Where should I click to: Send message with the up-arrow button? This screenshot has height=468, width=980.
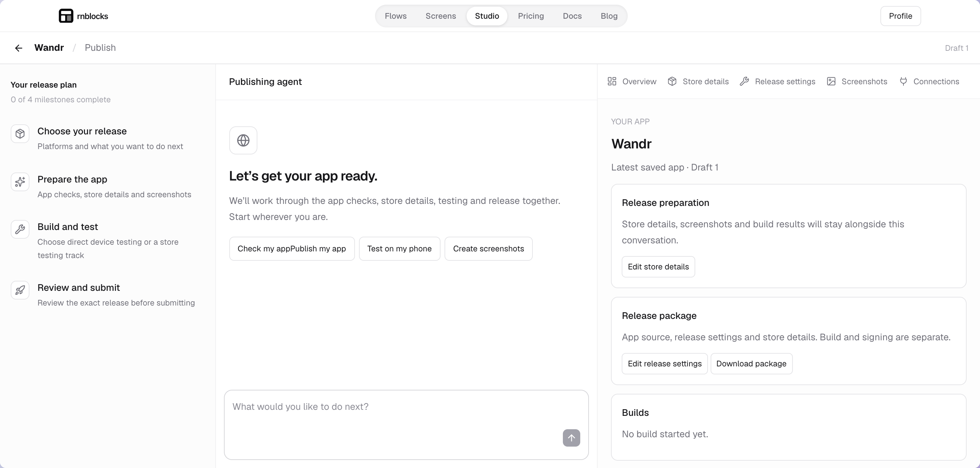tap(572, 438)
